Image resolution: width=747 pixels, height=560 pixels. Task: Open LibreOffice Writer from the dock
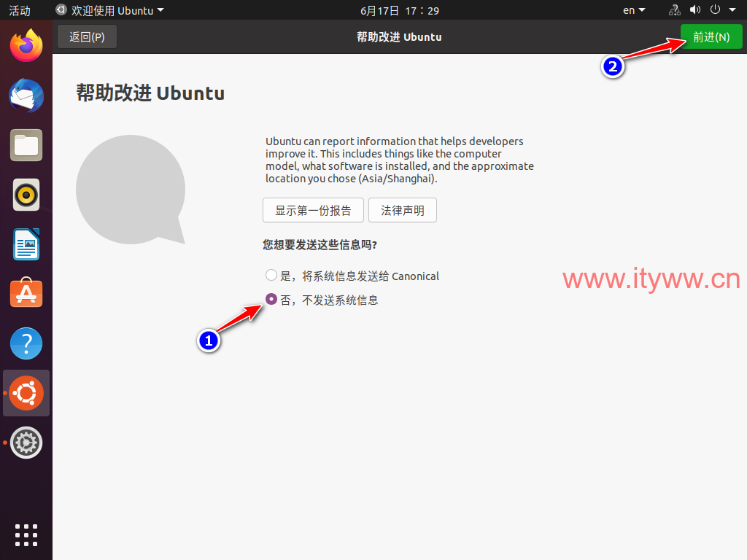click(x=26, y=244)
